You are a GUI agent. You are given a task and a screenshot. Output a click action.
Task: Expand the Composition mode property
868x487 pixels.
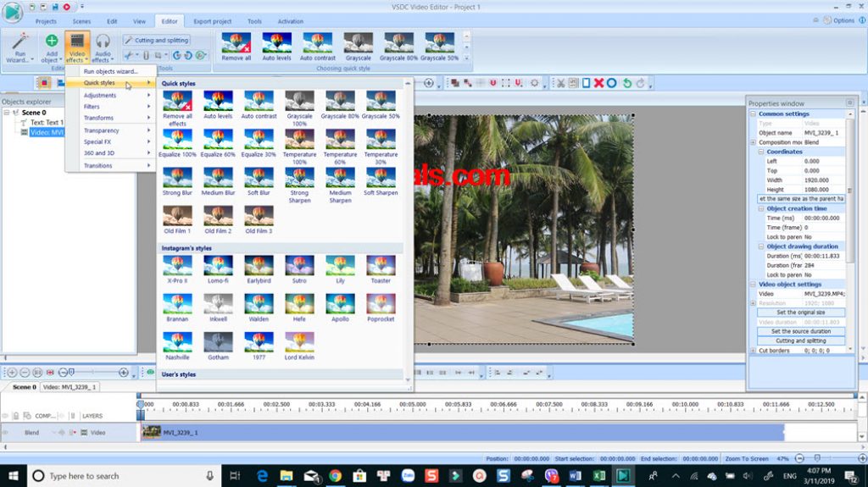[x=753, y=142]
